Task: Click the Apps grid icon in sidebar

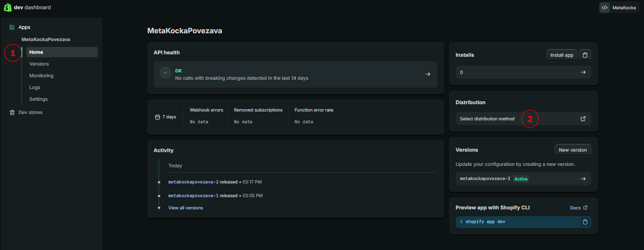Action: [12, 27]
